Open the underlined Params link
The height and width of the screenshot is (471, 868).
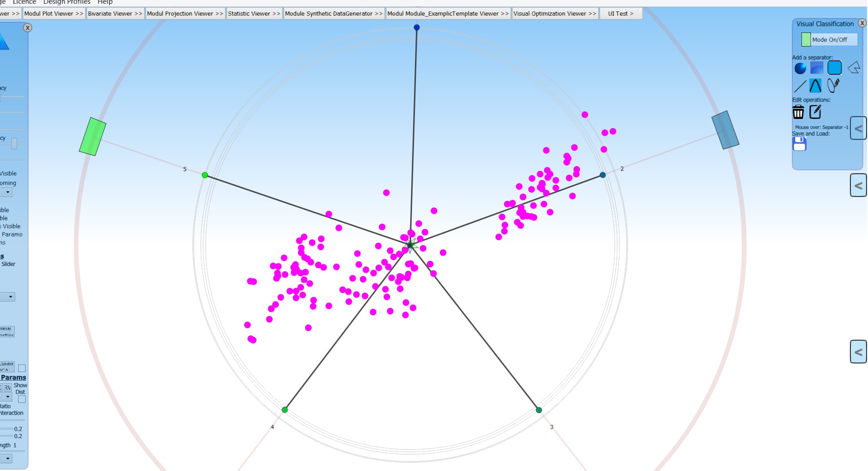pos(13,377)
